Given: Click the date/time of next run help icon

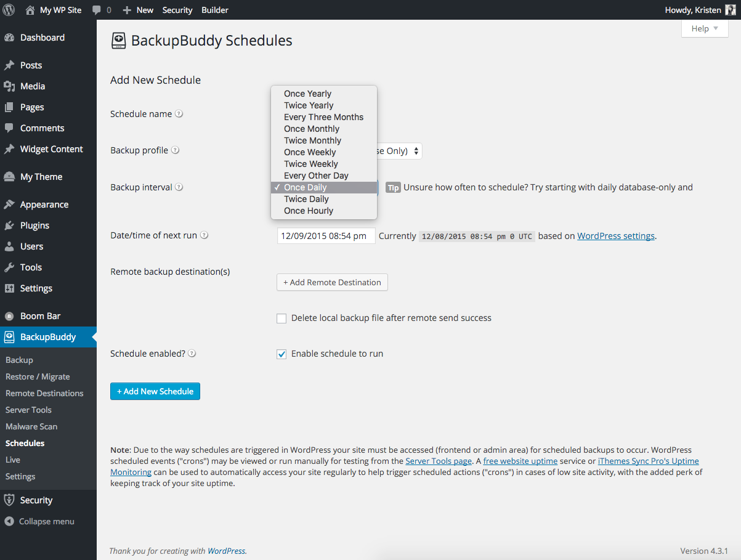Looking at the screenshot, I should point(204,235).
